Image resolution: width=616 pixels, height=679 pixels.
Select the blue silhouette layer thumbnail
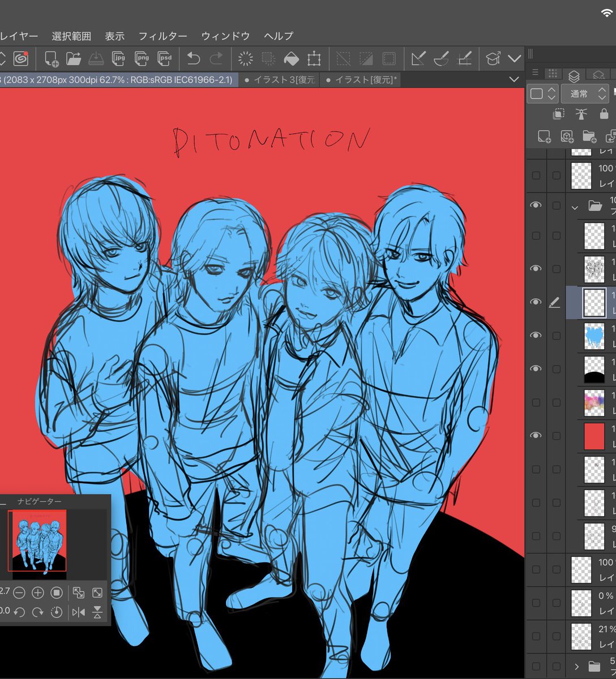click(x=594, y=336)
